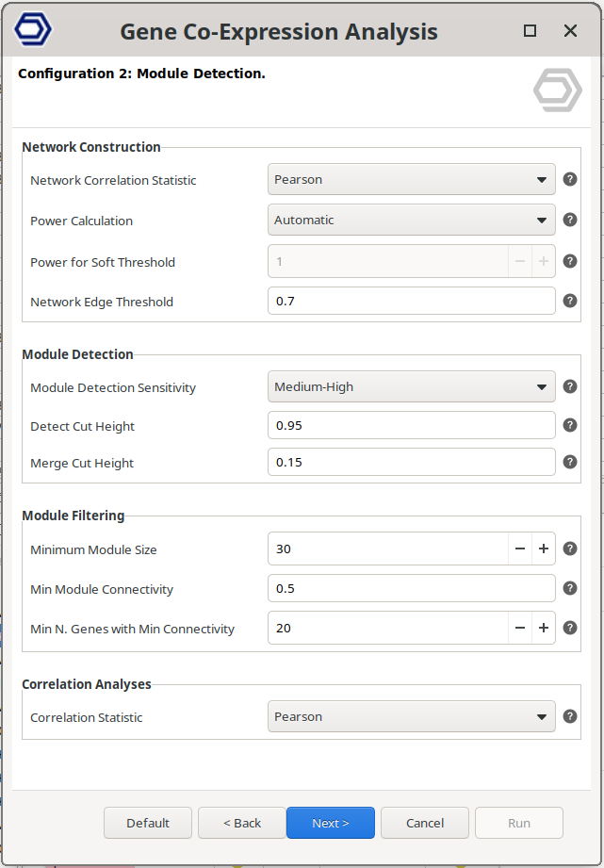Image resolution: width=604 pixels, height=868 pixels.
Task: Increase Minimum Module Size with plus
Action: (544, 549)
